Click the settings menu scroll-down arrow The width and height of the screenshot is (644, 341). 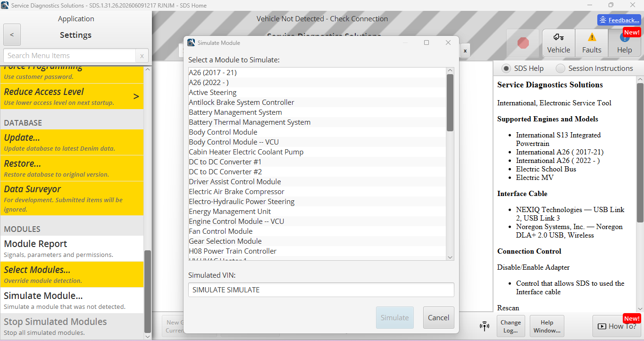click(148, 337)
